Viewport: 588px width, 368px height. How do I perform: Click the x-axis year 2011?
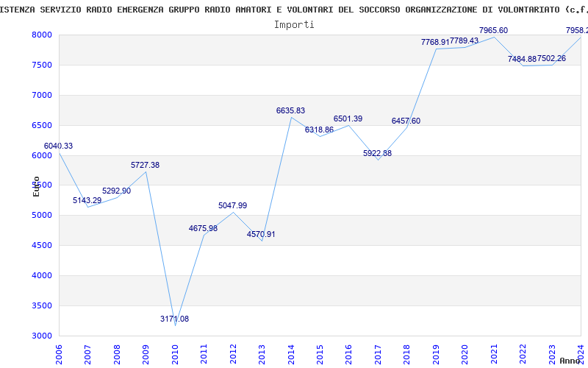click(204, 355)
